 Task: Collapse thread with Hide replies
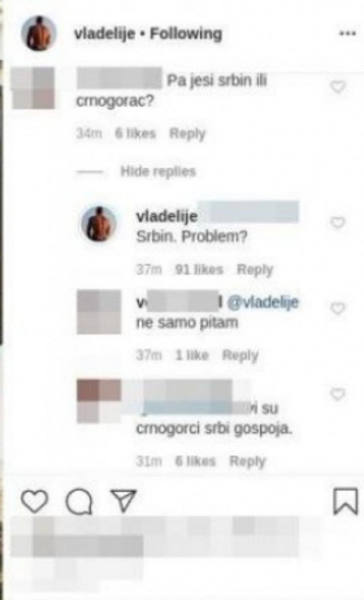pos(158,172)
